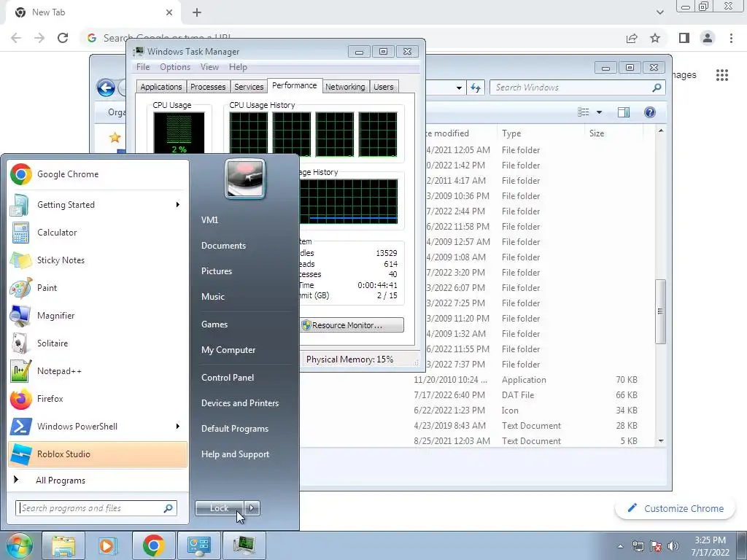Start Solitaire from Start menu
The height and width of the screenshot is (560, 747).
98,343
